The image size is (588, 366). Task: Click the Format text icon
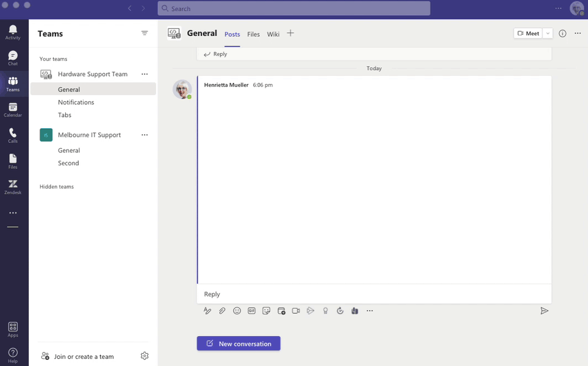(x=207, y=310)
